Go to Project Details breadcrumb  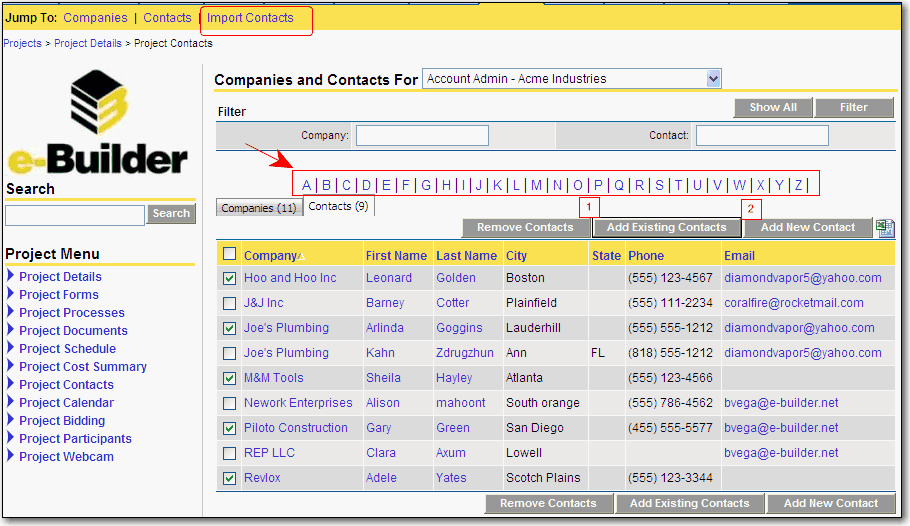point(88,43)
